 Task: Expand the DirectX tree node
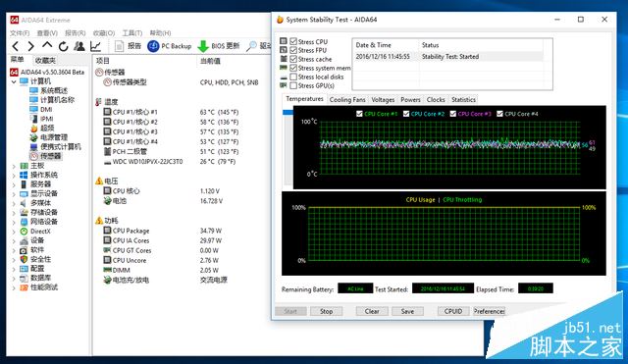pyautogui.click(x=14, y=232)
